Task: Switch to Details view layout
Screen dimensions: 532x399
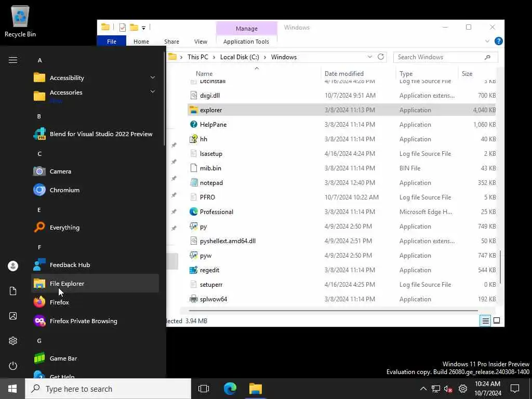Action: click(486, 321)
